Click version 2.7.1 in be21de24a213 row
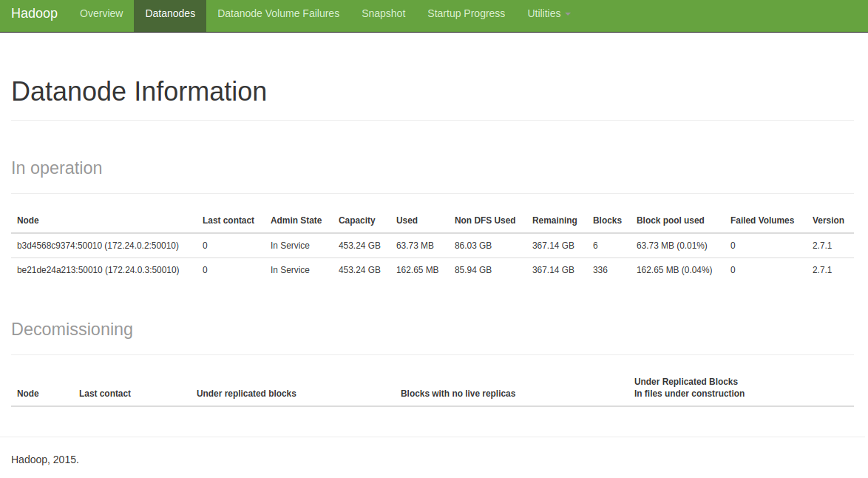 (822, 270)
